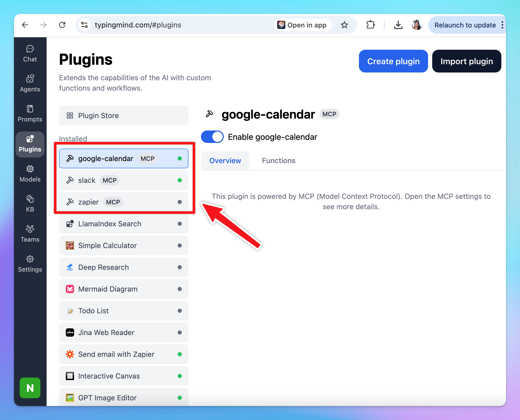520x420 pixels.
Task: Open Settings gear in sidebar
Action: [x=30, y=264]
